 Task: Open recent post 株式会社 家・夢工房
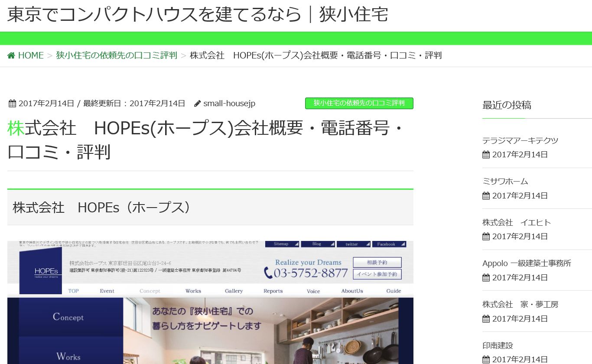pos(520,304)
